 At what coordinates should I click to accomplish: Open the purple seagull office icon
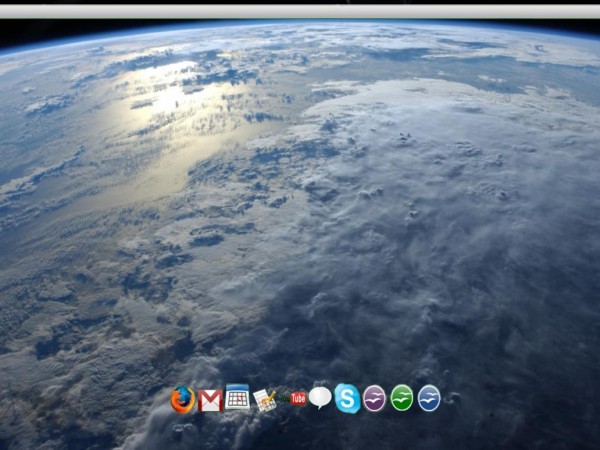tap(374, 398)
